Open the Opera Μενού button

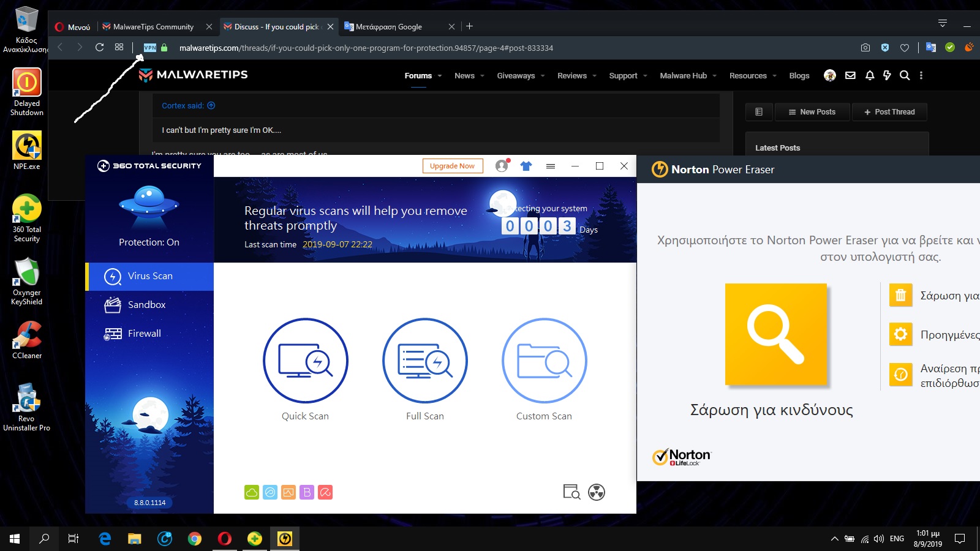click(72, 27)
